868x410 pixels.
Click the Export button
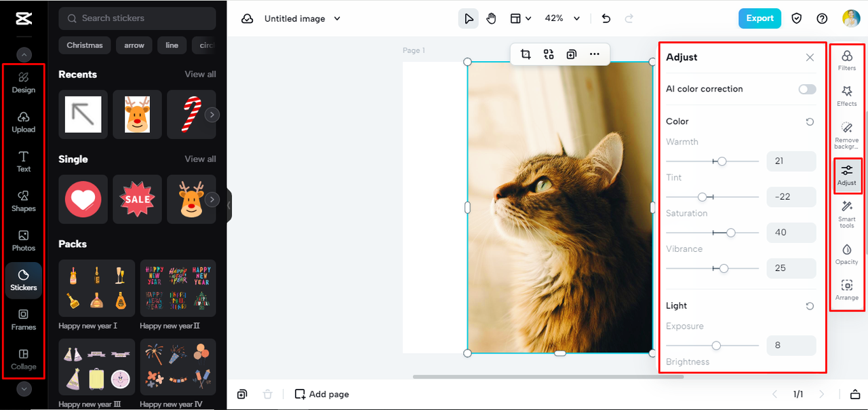pyautogui.click(x=759, y=18)
